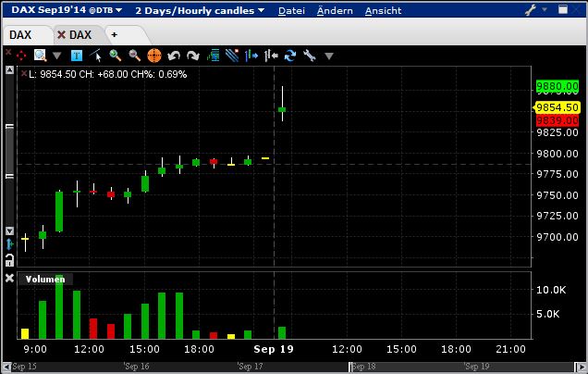Click the Sep 16 marker on timeline scrollbar
This screenshot has width=588, height=374.
137,366
